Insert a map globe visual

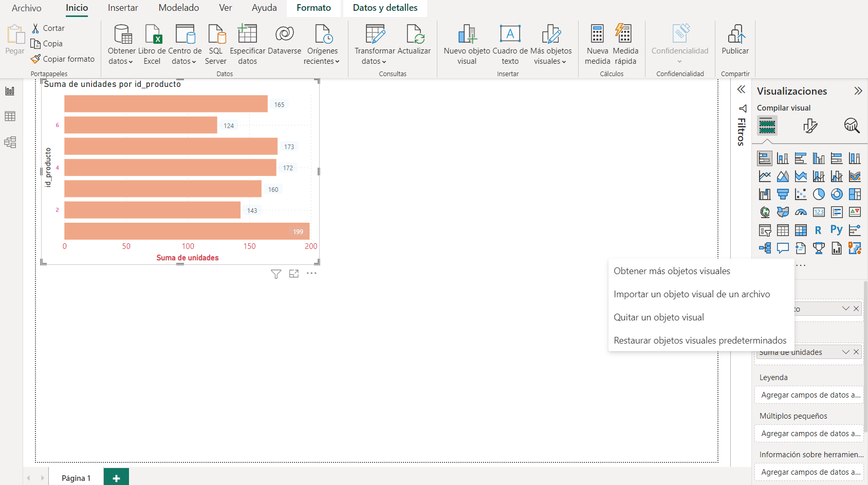click(765, 212)
